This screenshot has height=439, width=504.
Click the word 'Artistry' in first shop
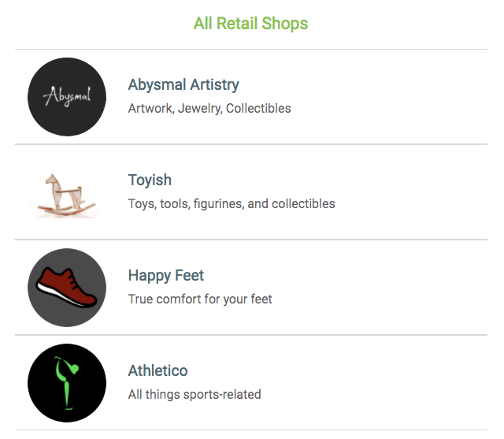coord(214,84)
